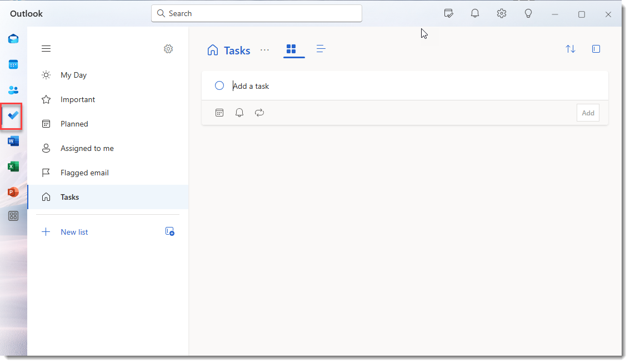The width and height of the screenshot is (630, 364).
Task: Open Excel from the left app rail
Action: click(x=12, y=166)
